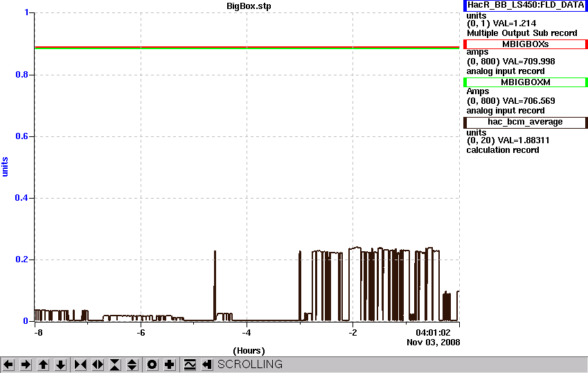
Task: Click the return-to-scrolling arrow icon
Action: [x=207, y=365]
